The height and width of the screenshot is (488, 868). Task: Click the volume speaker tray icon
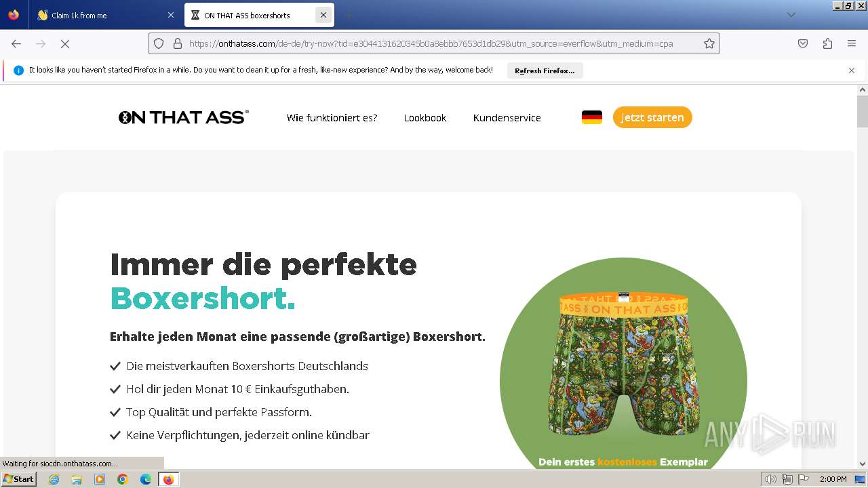[x=771, y=479]
